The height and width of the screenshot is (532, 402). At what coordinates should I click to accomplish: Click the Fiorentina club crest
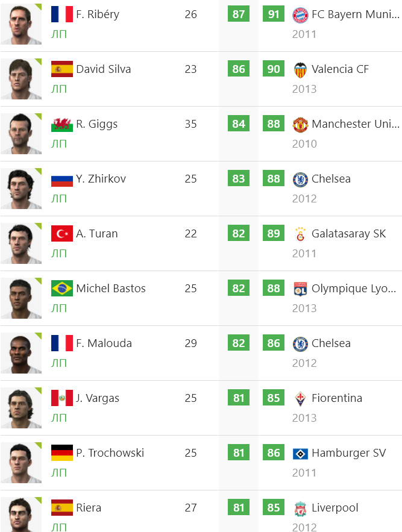300,399
